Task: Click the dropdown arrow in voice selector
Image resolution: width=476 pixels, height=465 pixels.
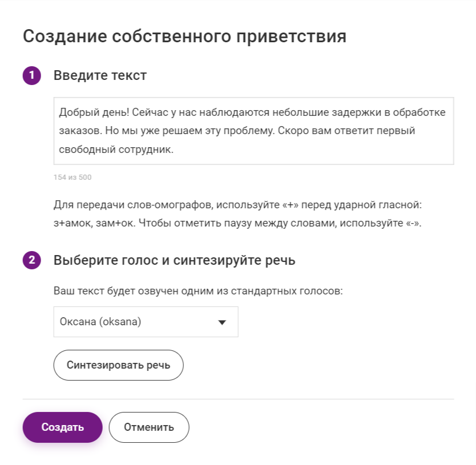Action: [223, 322]
